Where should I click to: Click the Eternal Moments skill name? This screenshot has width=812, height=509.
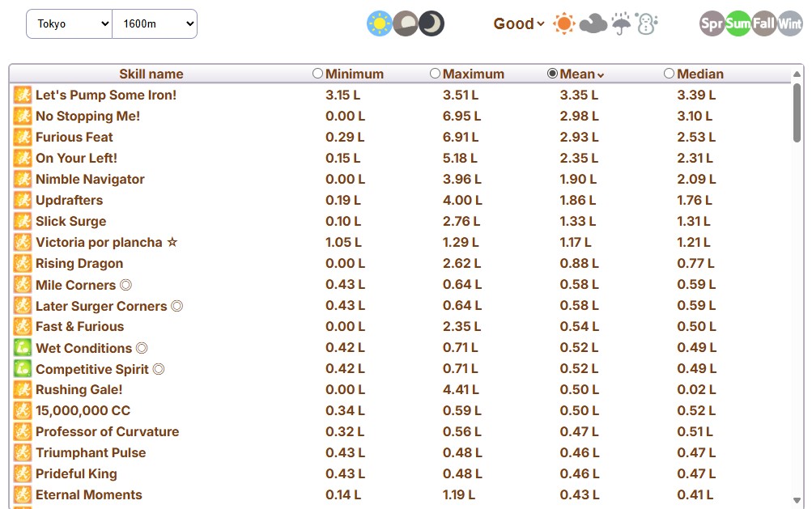tap(88, 494)
